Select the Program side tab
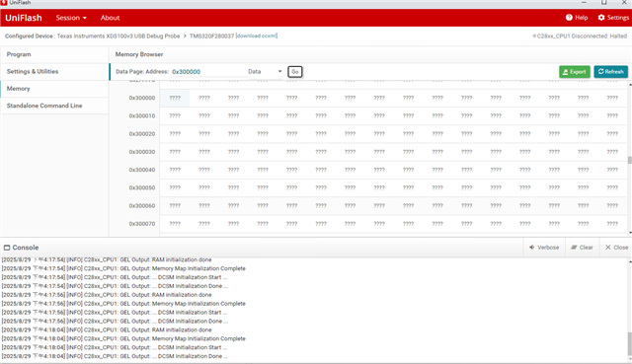Image resolution: width=632 pixels, height=364 pixels. click(54, 54)
